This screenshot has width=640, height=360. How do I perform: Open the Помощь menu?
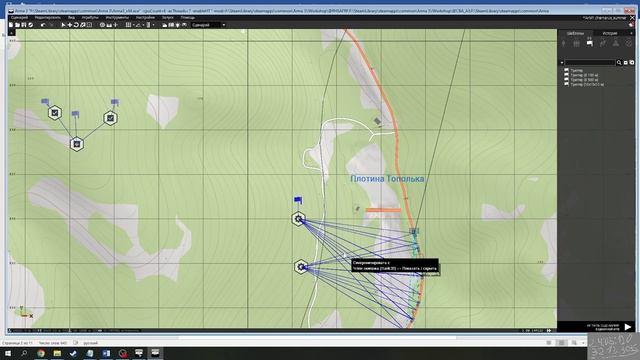(188, 18)
